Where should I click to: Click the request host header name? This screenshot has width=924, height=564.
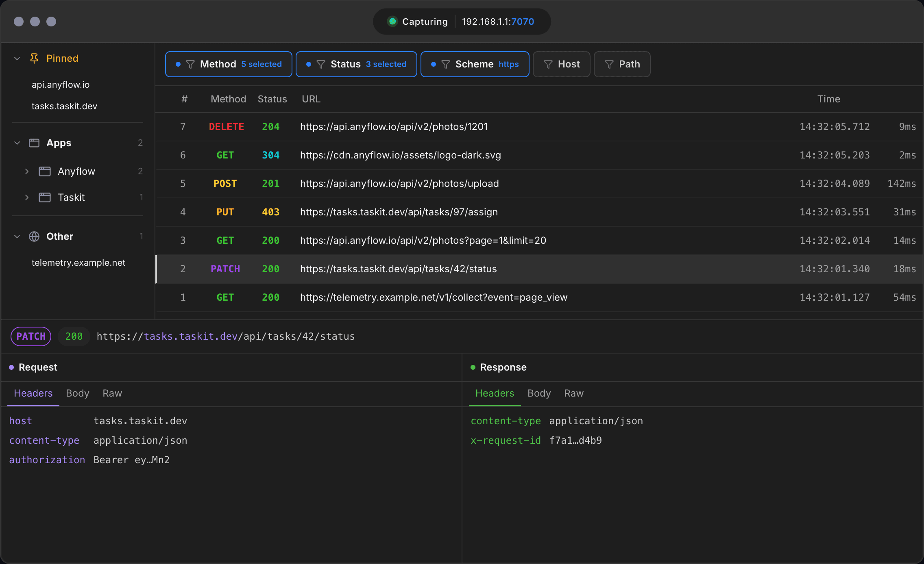click(21, 421)
